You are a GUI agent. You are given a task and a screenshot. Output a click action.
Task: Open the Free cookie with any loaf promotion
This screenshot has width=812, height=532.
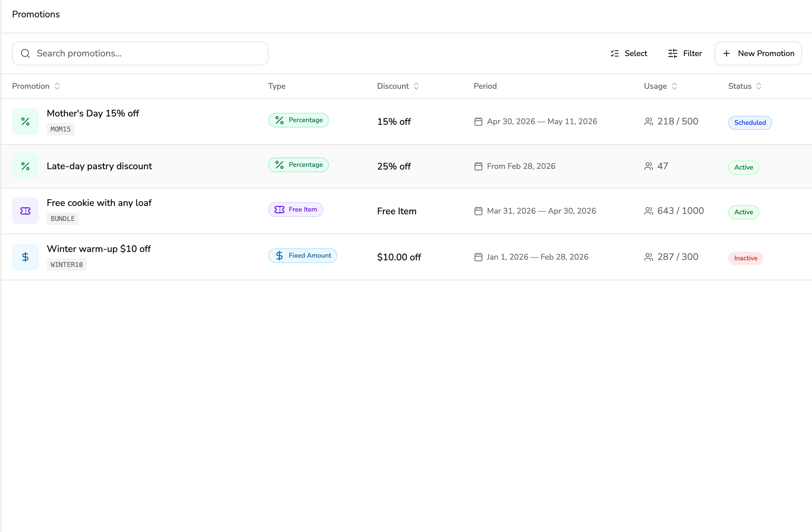click(99, 203)
